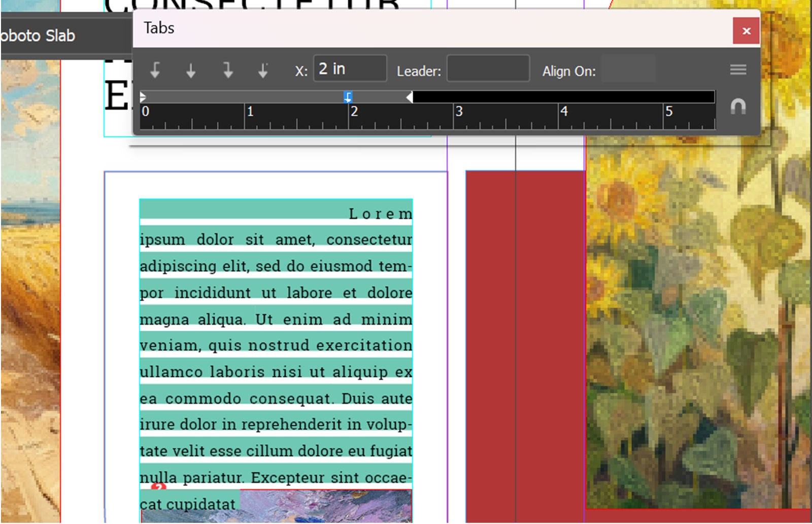
Task: Click the text line beginning nulla pariatur
Action: point(276,478)
